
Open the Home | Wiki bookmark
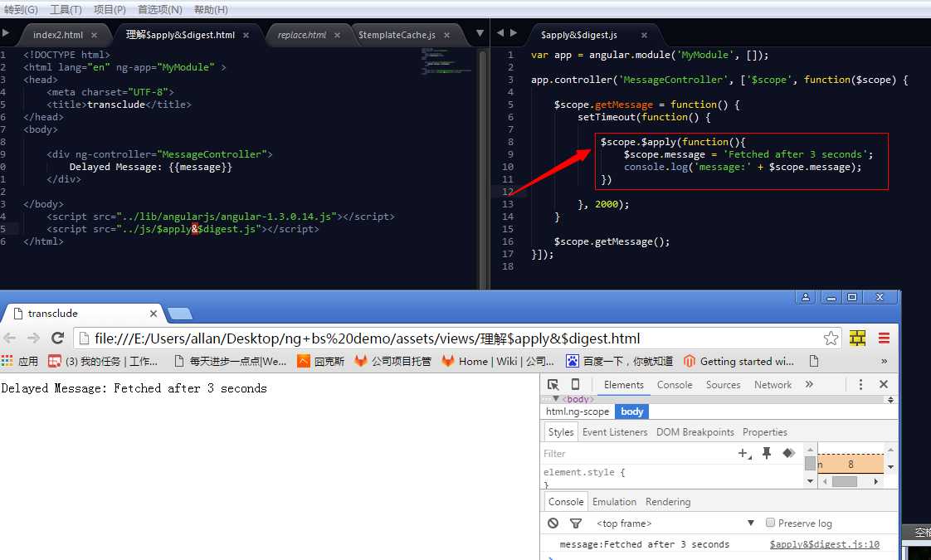498,361
